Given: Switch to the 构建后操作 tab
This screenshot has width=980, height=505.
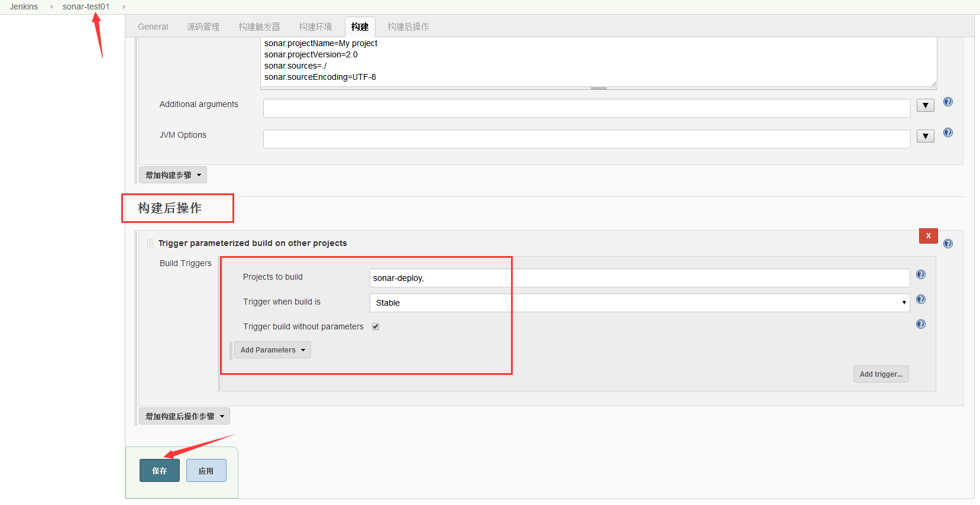Looking at the screenshot, I should pos(408,27).
